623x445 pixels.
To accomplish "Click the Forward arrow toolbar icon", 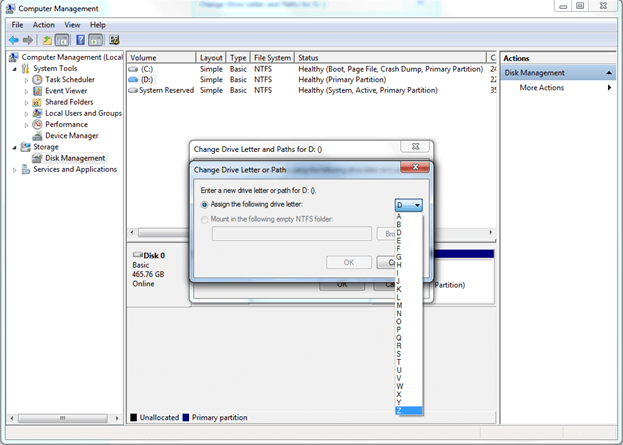I will [28, 40].
